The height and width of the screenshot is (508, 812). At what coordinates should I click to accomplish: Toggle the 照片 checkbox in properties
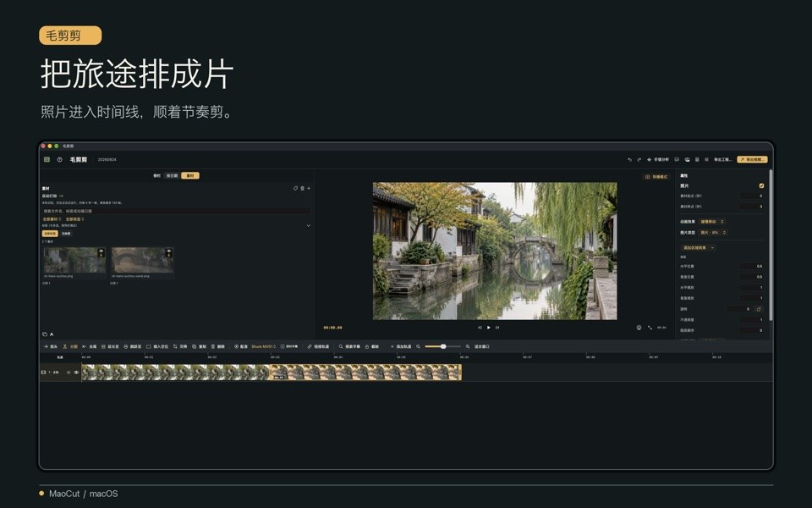click(x=761, y=185)
